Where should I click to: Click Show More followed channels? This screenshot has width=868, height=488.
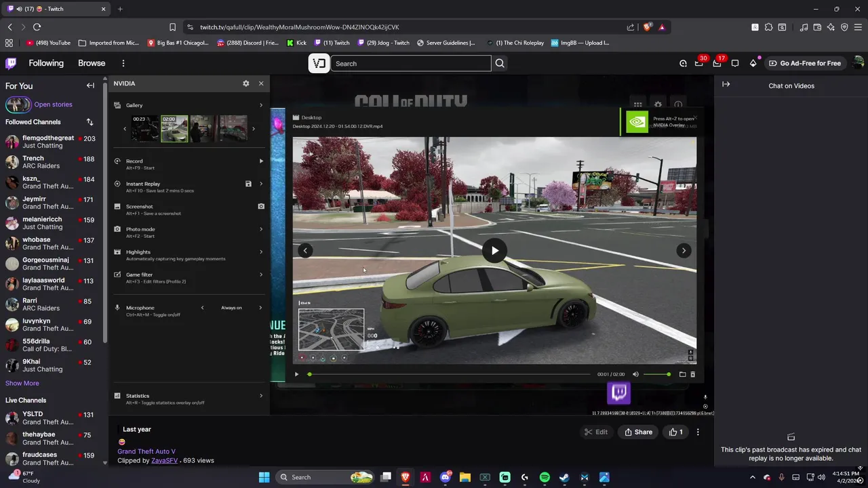tap(22, 383)
